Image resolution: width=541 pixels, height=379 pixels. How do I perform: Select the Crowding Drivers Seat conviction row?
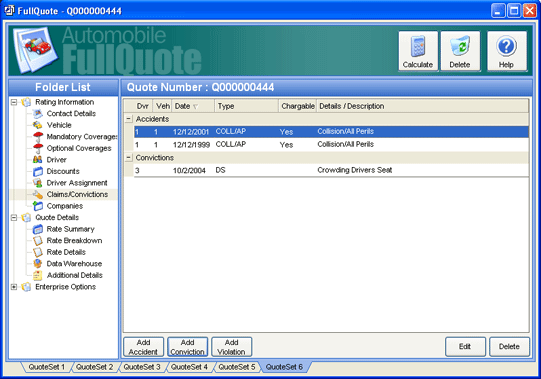(x=331, y=170)
